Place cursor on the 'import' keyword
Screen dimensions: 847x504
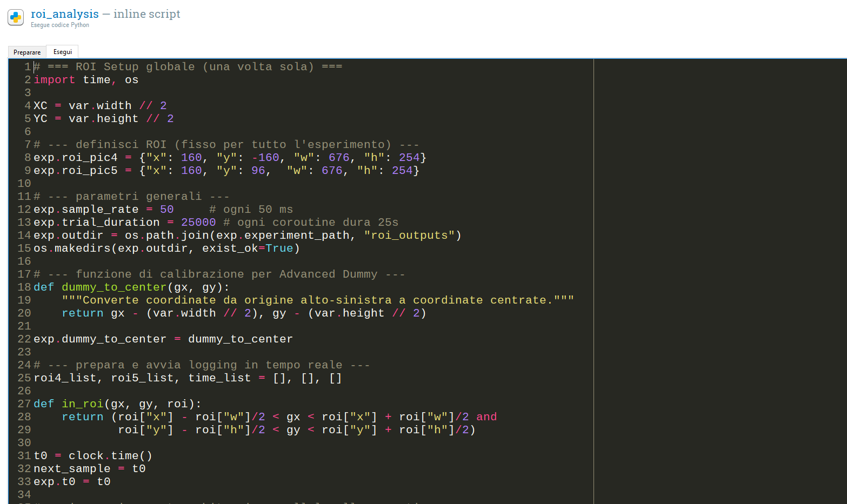[x=54, y=80]
